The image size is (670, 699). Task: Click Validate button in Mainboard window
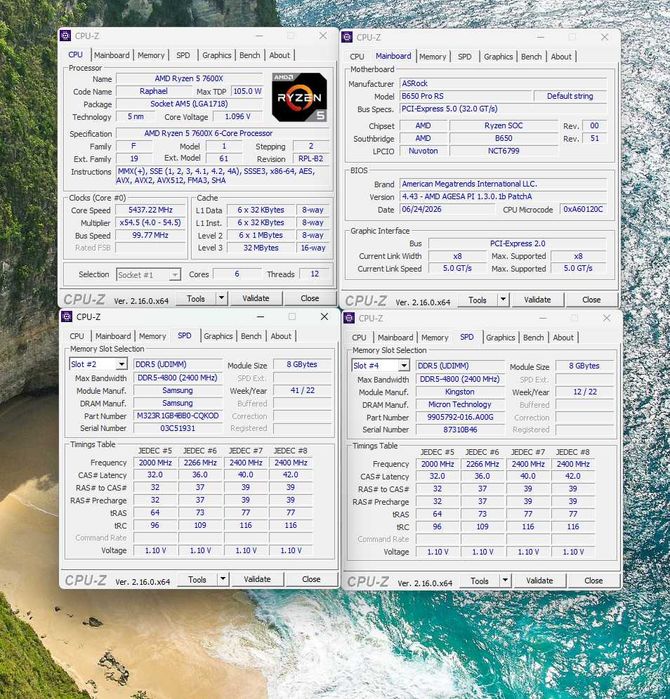(538, 300)
